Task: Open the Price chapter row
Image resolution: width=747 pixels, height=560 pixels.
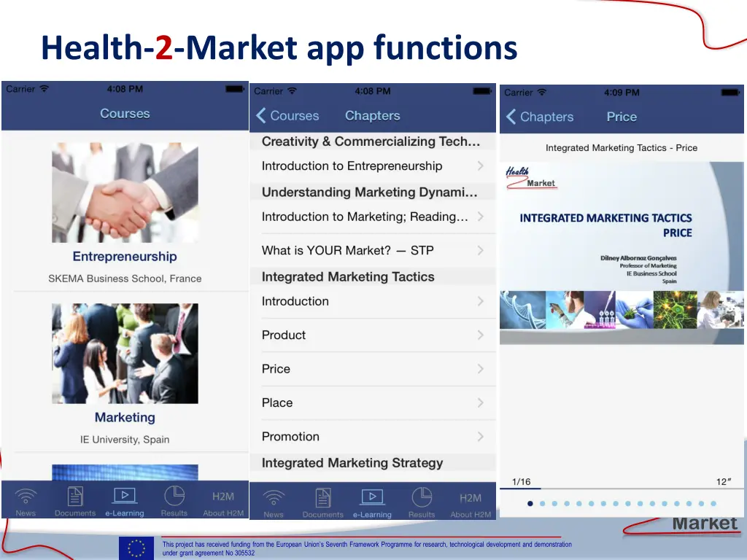Action: [x=373, y=369]
